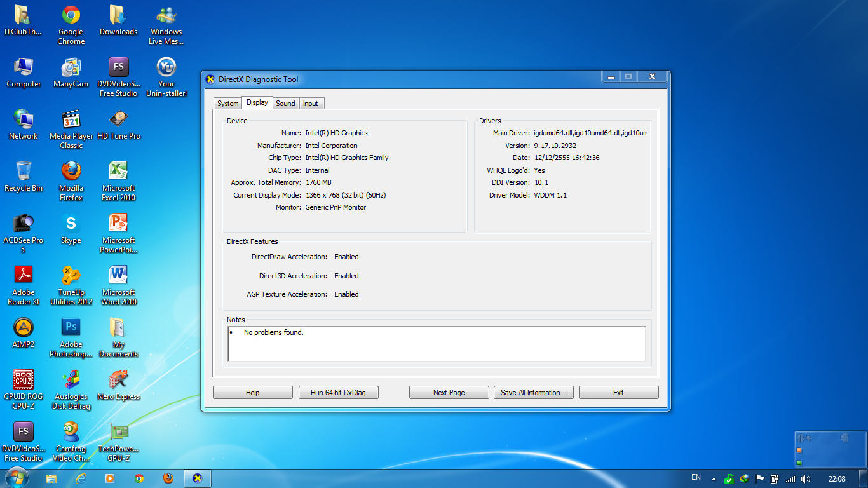
Task: Click the CPUID ROG CPU-Z desktop icon
Action: [x=24, y=390]
